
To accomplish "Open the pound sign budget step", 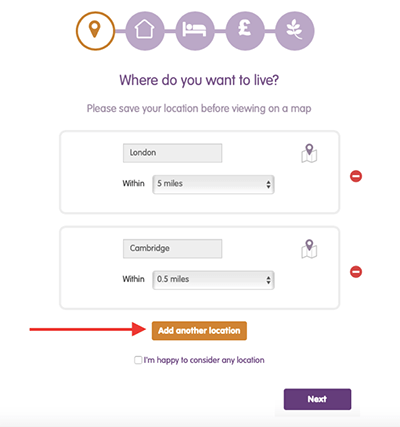I will (245, 31).
